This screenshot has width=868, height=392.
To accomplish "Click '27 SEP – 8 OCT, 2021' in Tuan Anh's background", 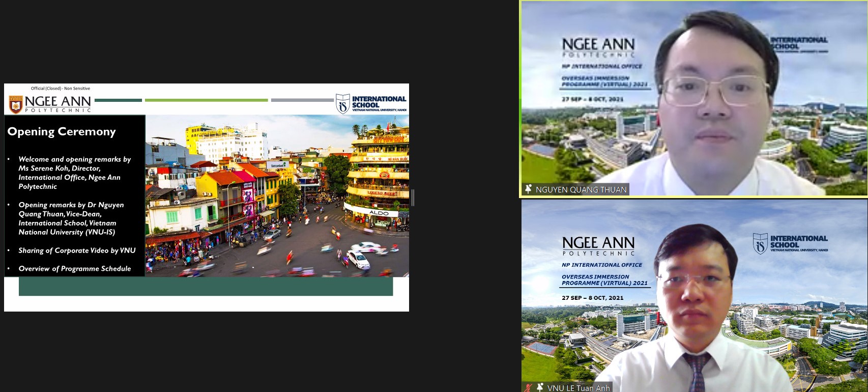I will coord(592,298).
